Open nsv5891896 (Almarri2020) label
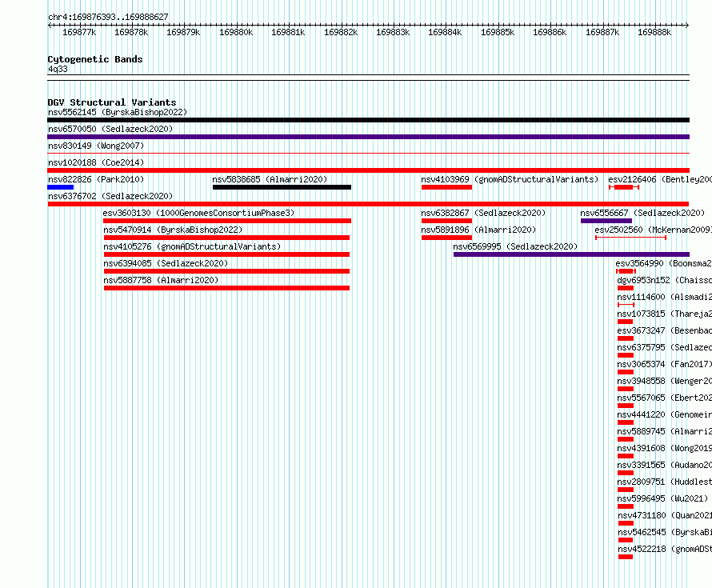712x588 pixels. pyautogui.click(x=478, y=230)
